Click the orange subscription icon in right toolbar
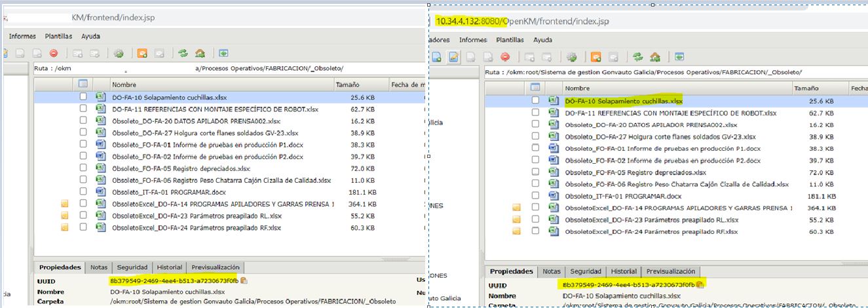The height and width of the screenshot is (308, 868). (595, 57)
